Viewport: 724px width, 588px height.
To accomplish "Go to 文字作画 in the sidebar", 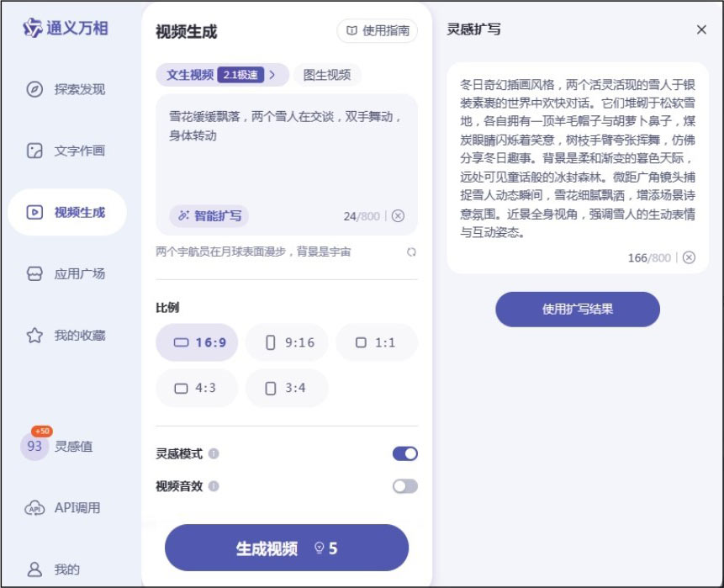I will coord(67,151).
